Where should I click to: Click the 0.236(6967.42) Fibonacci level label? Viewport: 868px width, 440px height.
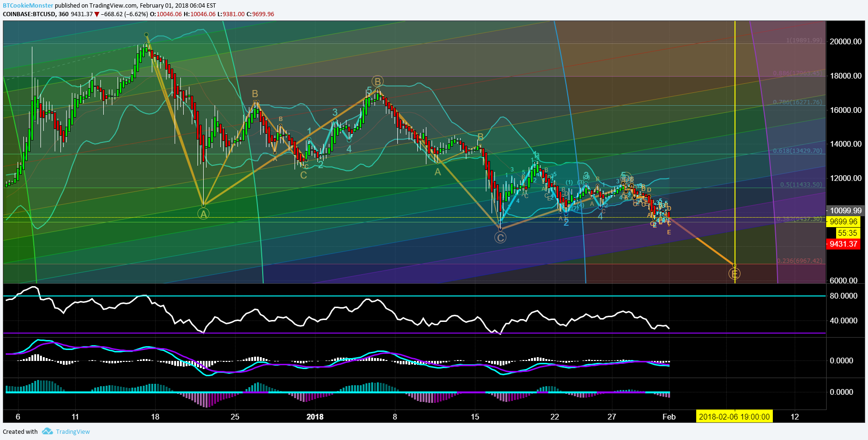[799, 261]
